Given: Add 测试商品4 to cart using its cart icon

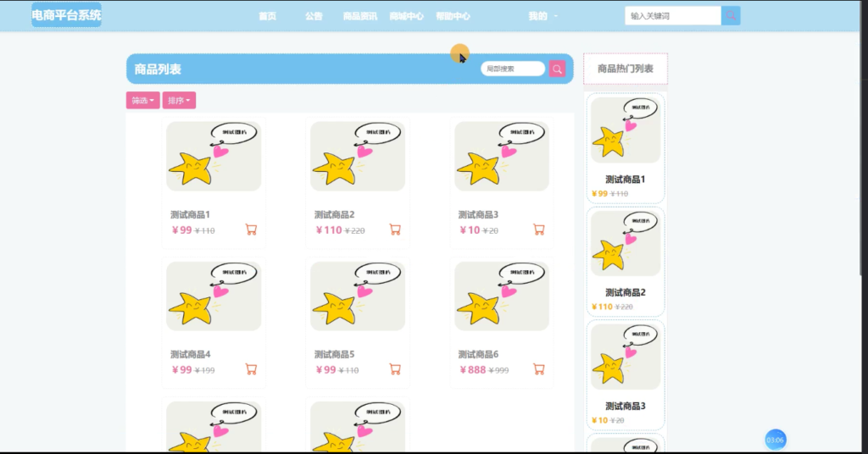Looking at the screenshot, I should coord(251,369).
